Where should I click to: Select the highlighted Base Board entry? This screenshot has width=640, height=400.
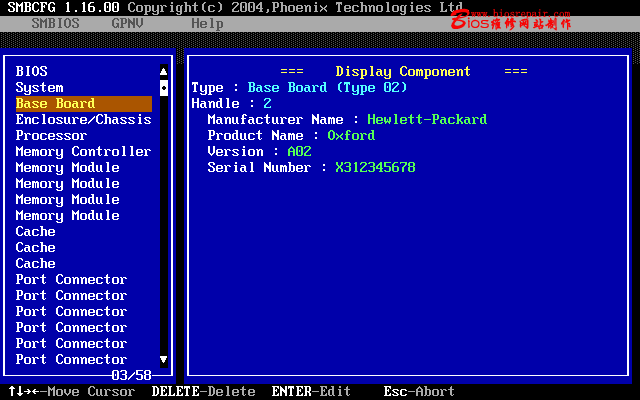click(x=84, y=104)
